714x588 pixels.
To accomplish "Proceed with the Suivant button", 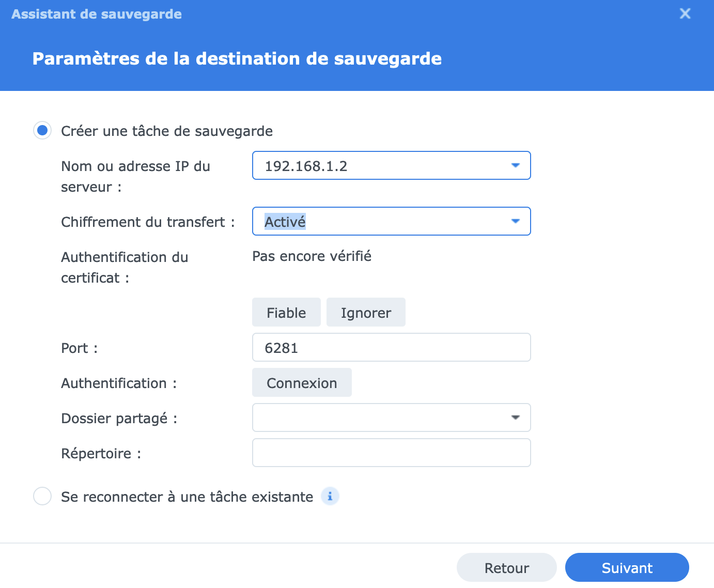I will click(x=627, y=568).
